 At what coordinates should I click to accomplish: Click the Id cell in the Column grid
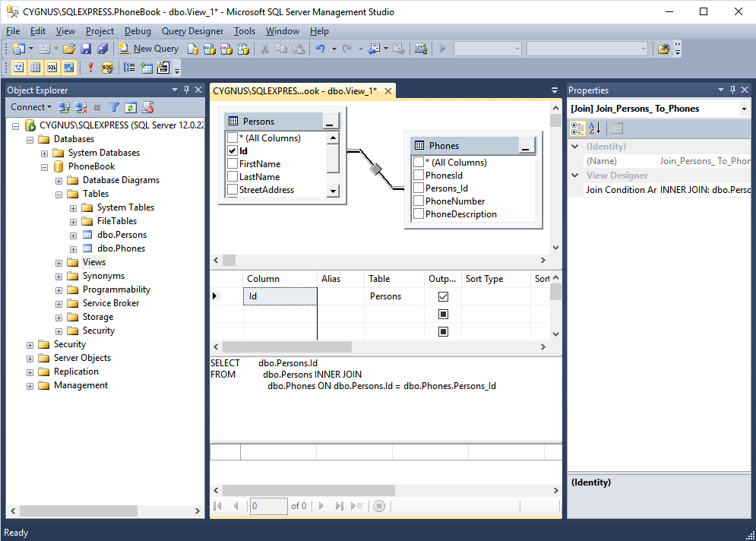280,296
